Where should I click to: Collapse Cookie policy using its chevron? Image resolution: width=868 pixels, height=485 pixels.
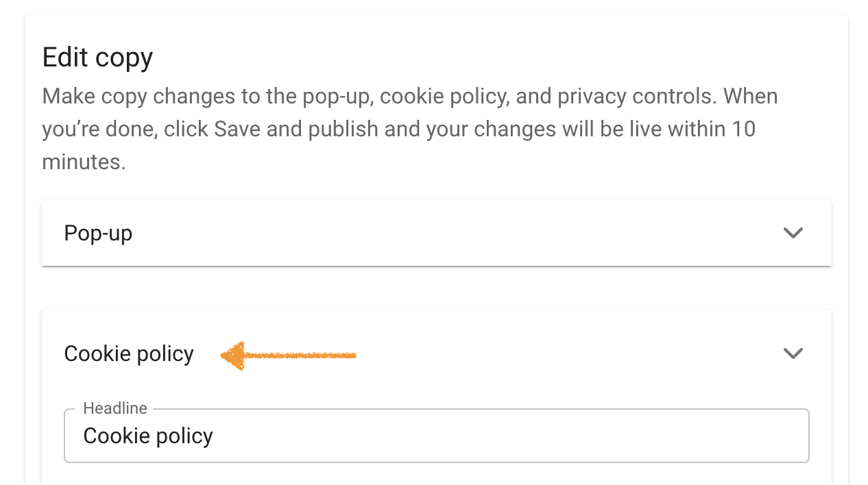(793, 353)
